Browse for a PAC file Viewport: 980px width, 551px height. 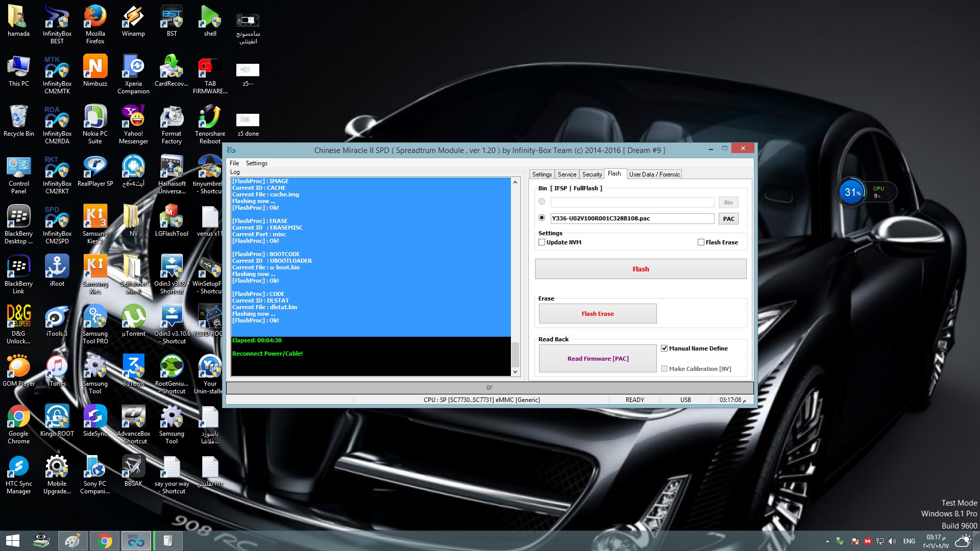pos(728,219)
